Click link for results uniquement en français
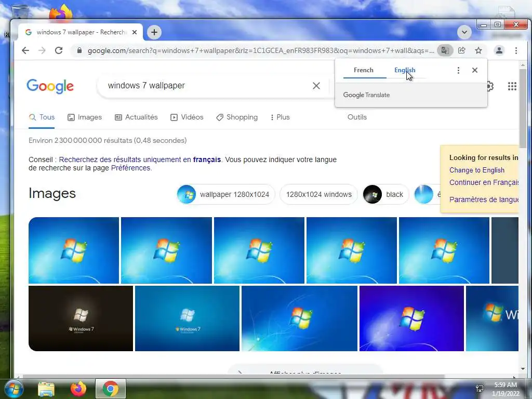This screenshot has width=532, height=399. point(140,160)
